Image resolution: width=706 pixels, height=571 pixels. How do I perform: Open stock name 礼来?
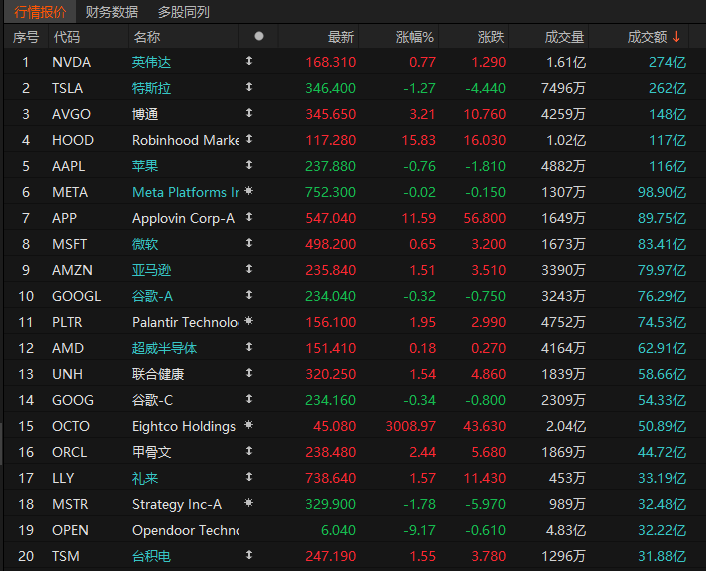[145, 478]
